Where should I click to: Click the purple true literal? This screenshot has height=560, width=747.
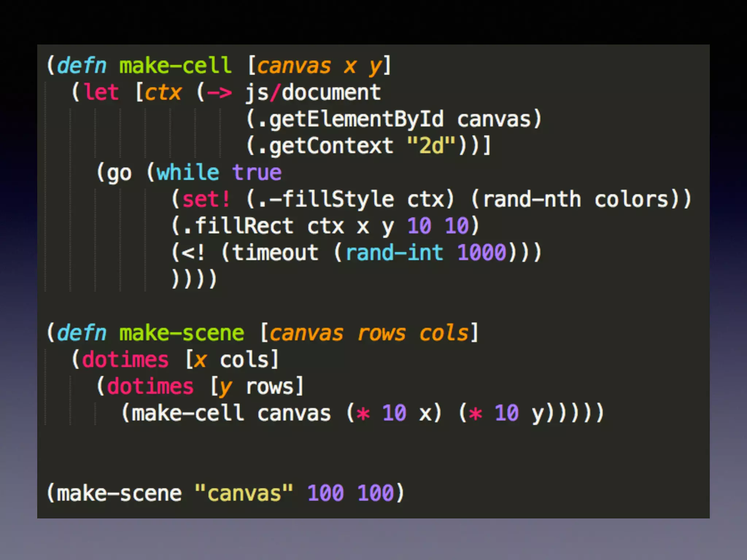[257, 172]
